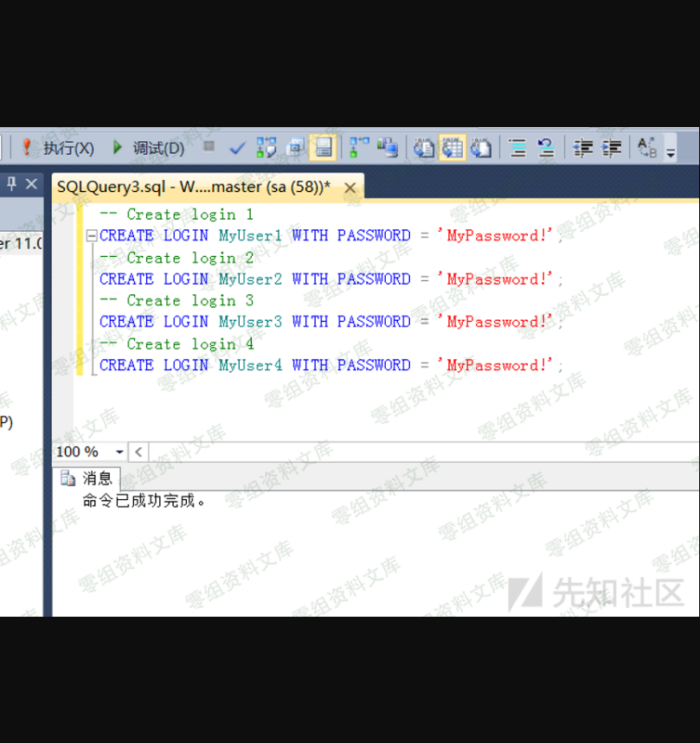Open the query options icon
This screenshot has width=700, height=743.
coord(295,148)
